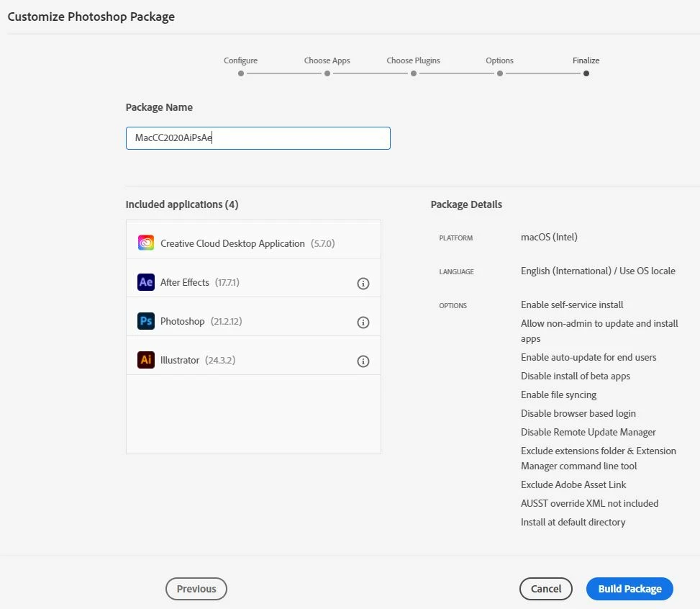Click the macOS (Intel) platform value
Image resolution: width=700 pixels, height=609 pixels.
pos(549,238)
